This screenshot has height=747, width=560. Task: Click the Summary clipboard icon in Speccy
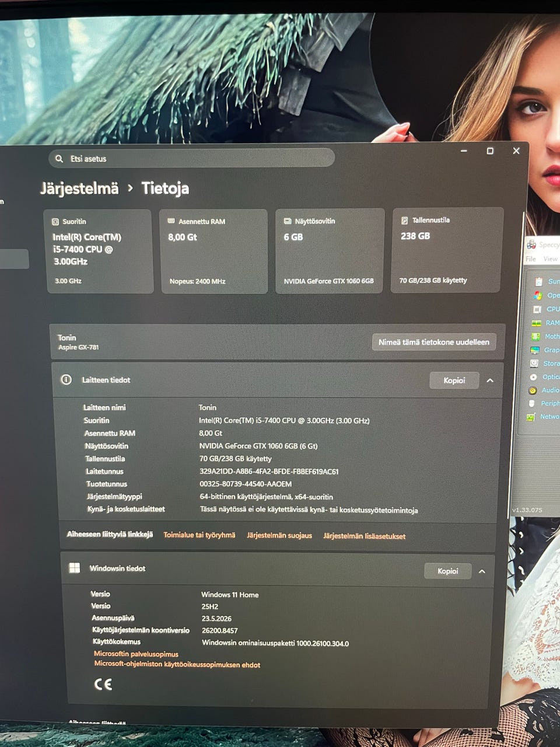pyautogui.click(x=538, y=281)
